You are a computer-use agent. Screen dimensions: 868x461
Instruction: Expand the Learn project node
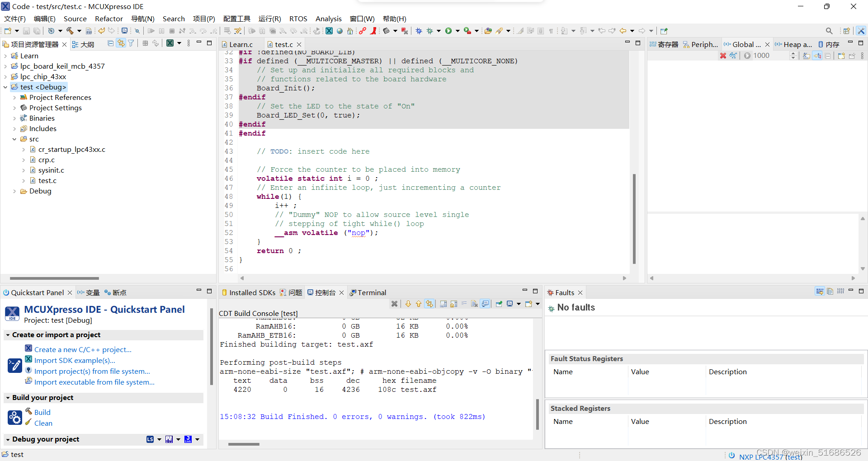pos(5,56)
